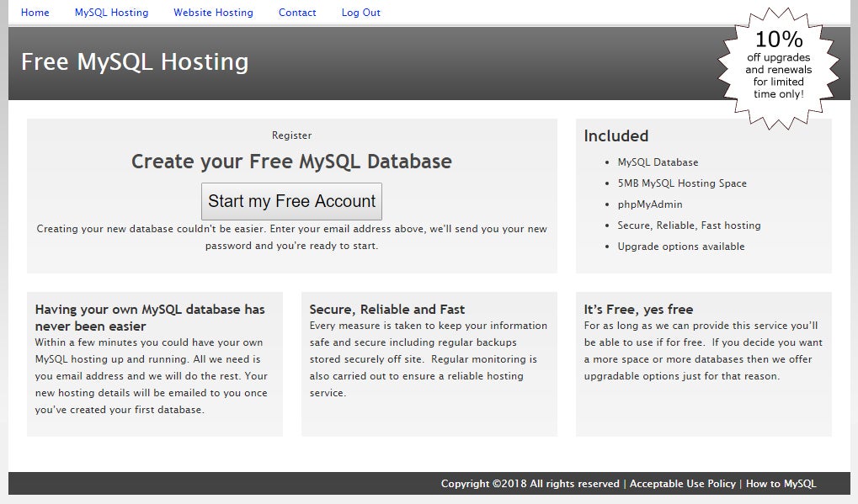Click the It's Free, yes free heading
The image size is (858, 504).
click(638, 310)
